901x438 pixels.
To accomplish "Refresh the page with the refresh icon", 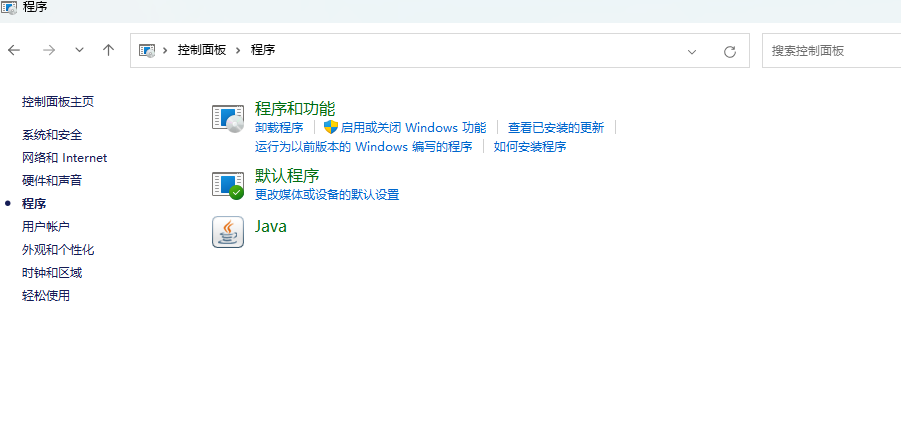I will 730,52.
